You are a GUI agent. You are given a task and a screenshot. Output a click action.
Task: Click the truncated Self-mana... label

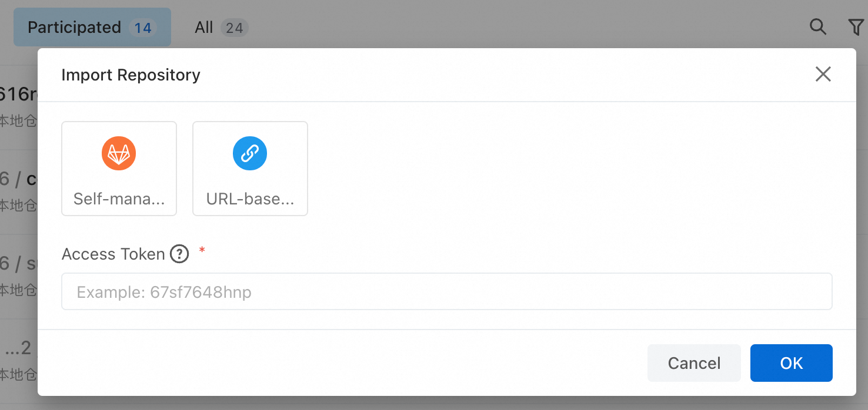(119, 199)
